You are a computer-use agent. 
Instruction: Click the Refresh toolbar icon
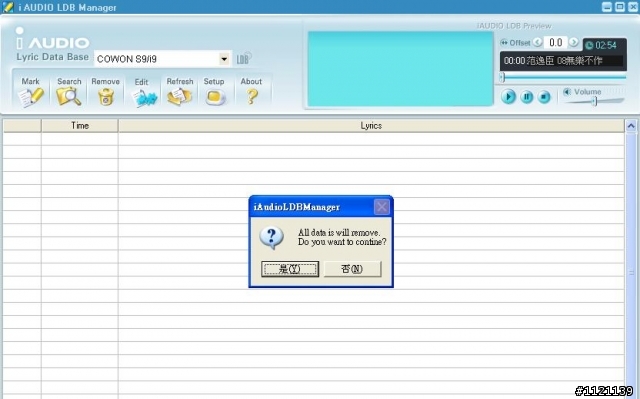coord(180,97)
